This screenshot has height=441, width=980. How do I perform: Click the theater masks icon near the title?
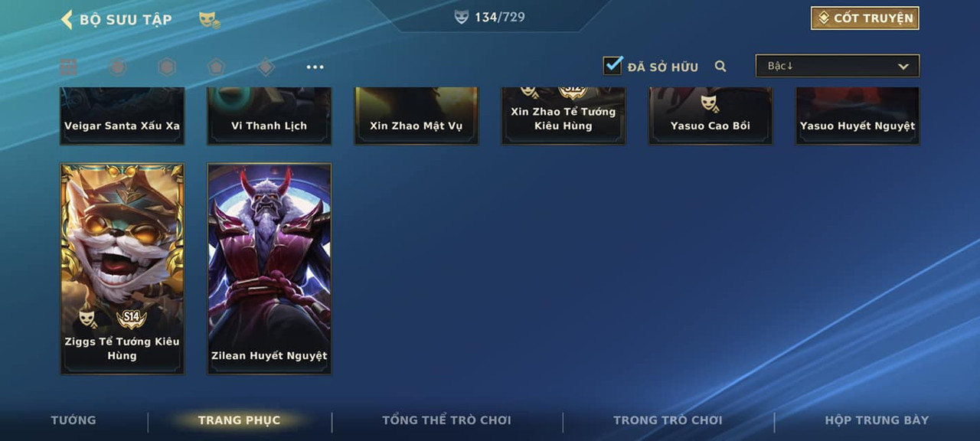click(x=209, y=20)
